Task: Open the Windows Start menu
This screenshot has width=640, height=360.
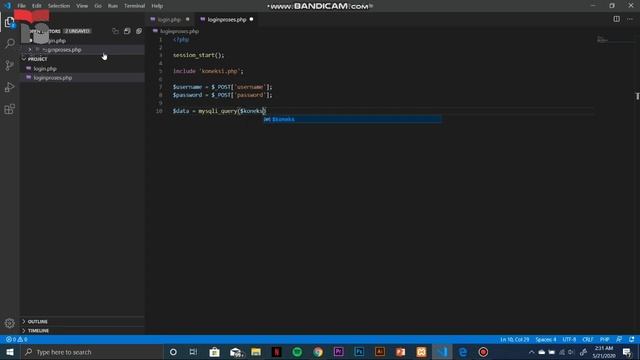Action: [x=10, y=352]
